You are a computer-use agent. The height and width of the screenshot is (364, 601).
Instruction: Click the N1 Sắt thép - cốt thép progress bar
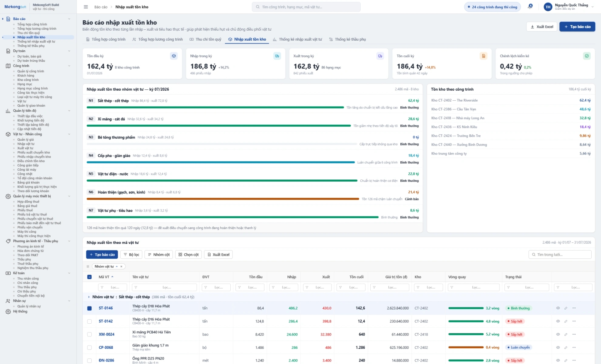coord(215,108)
